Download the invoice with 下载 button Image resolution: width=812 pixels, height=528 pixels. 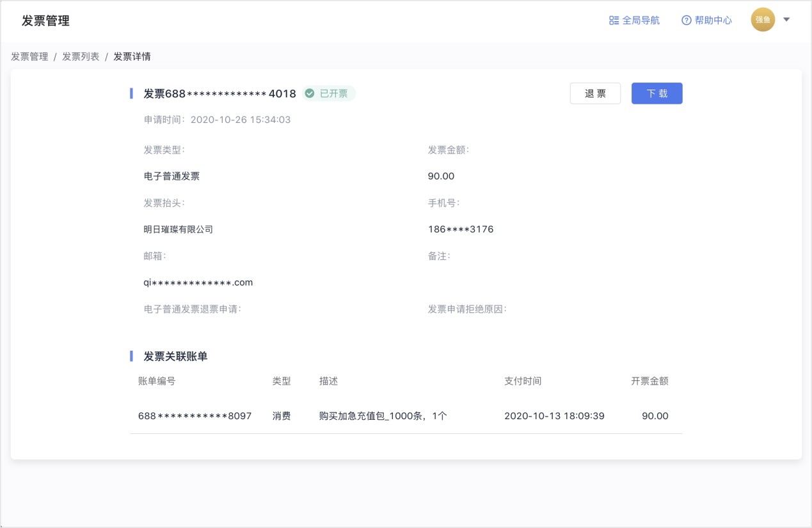657,93
